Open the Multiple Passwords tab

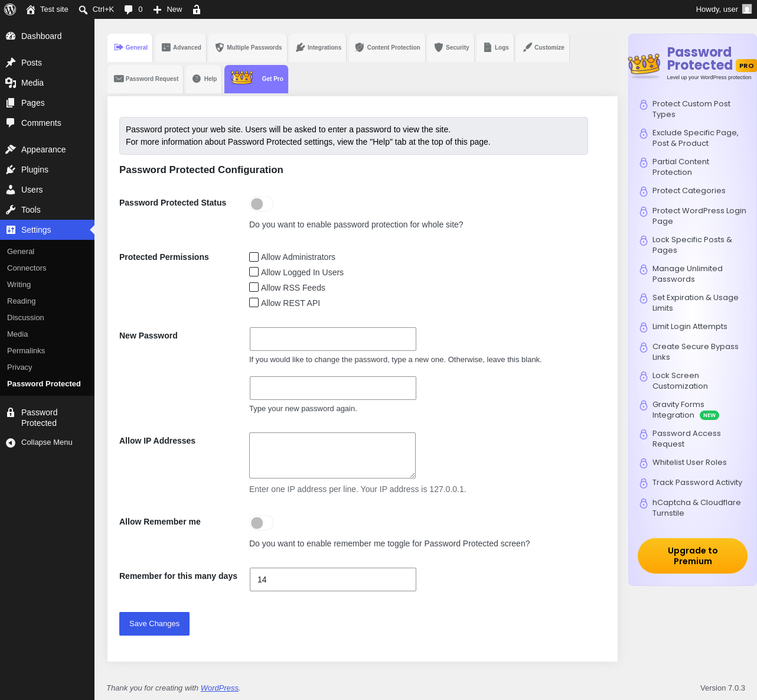tap(248, 47)
